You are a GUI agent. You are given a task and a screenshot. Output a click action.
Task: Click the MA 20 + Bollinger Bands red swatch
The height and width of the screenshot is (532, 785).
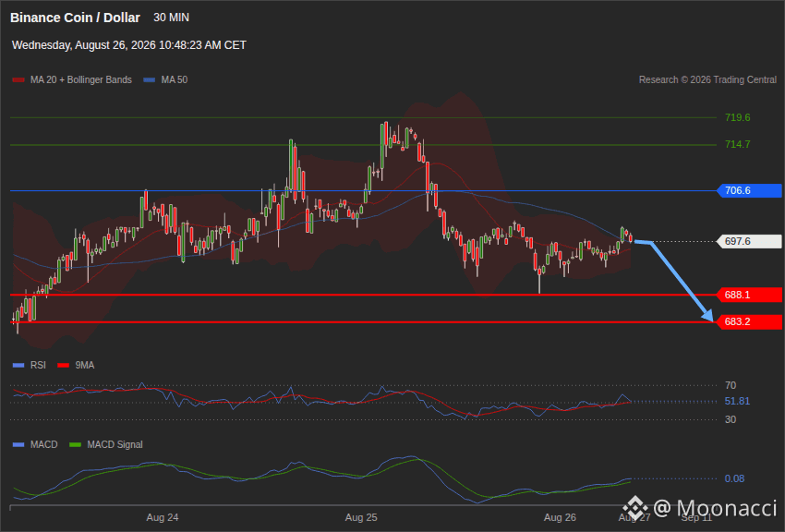pos(18,80)
